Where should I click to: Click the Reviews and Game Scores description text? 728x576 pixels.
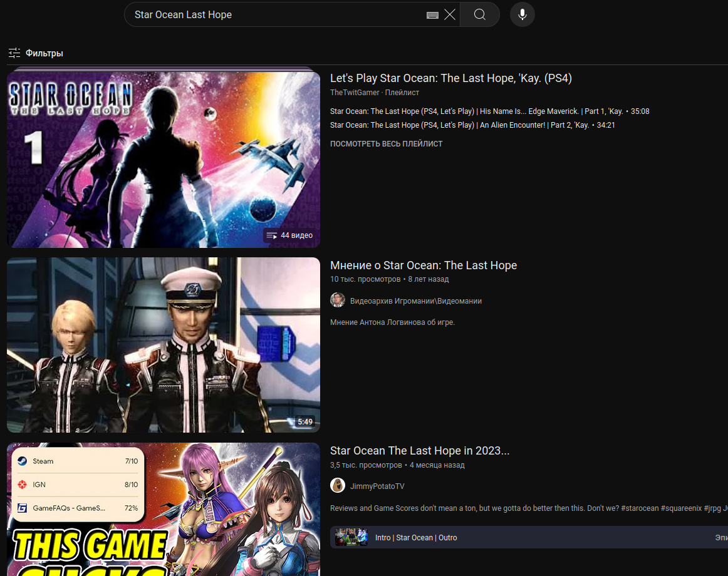(x=529, y=508)
